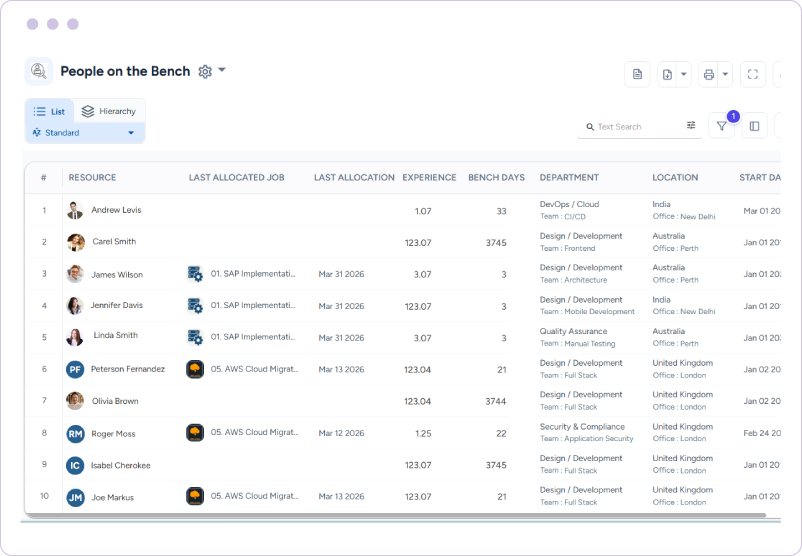Click SAP job icon in James Wilson row
The width and height of the screenshot is (802, 556).
pos(195,274)
